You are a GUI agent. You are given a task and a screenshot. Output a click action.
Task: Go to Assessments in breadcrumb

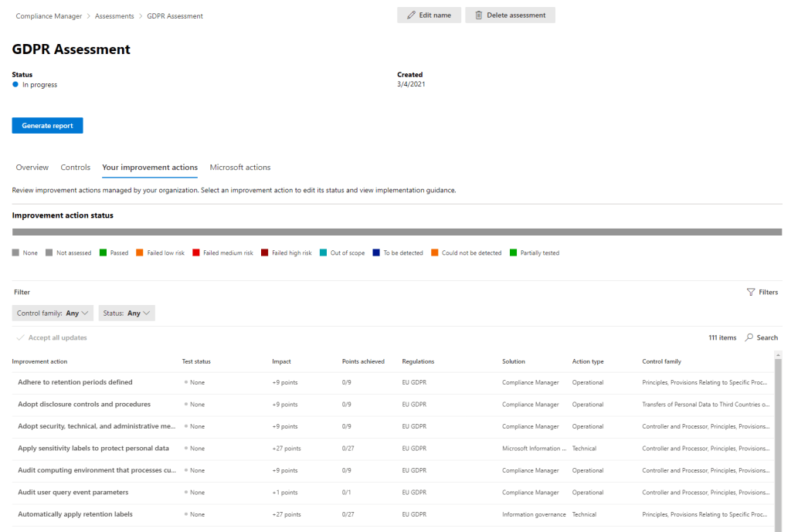pos(114,16)
